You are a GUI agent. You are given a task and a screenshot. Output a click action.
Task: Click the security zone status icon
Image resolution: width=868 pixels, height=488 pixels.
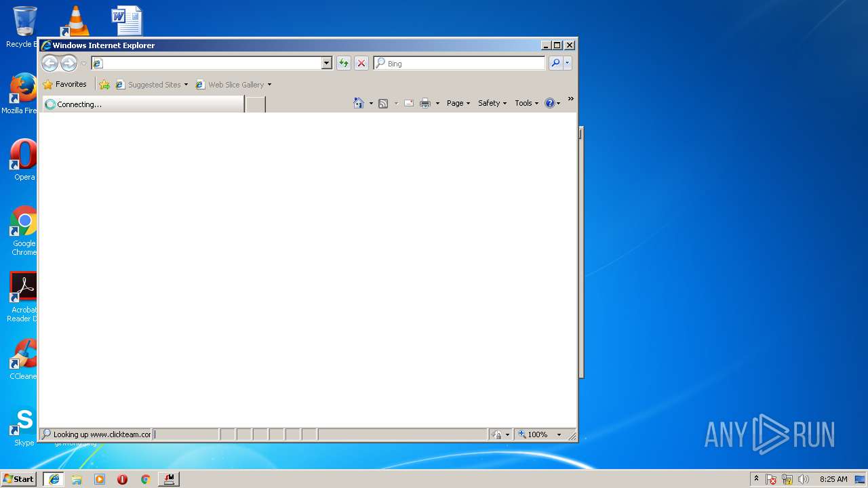click(497, 434)
